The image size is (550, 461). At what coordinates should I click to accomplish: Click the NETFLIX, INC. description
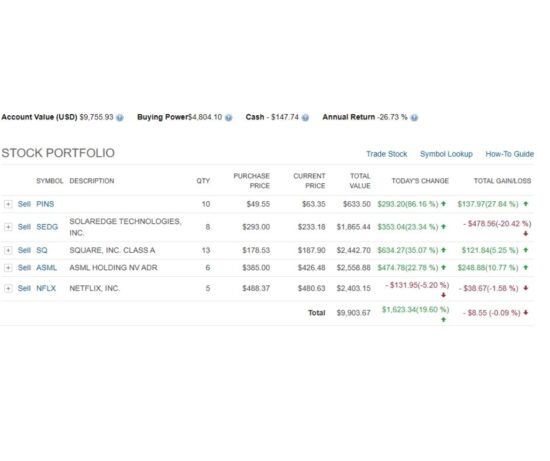pos(95,288)
